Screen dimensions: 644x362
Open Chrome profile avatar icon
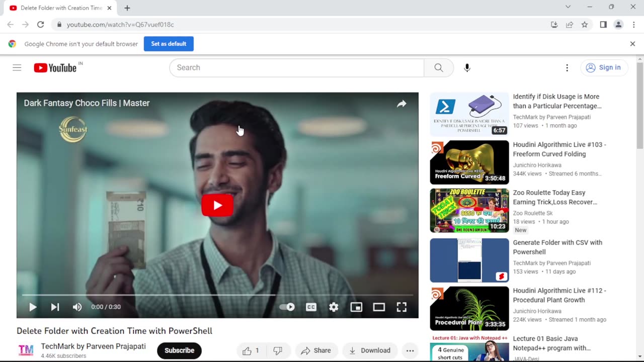618,24
